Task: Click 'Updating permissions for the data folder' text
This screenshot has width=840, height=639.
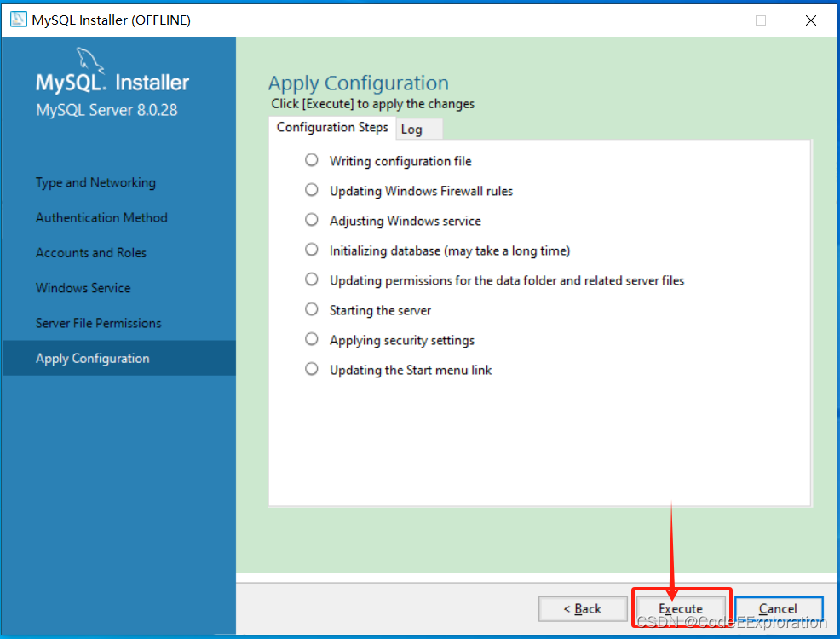Action: click(507, 280)
